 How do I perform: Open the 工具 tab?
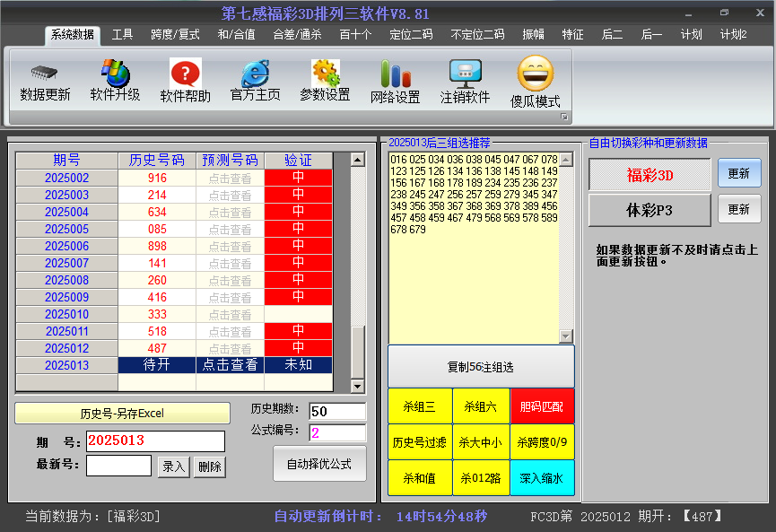tap(122, 35)
